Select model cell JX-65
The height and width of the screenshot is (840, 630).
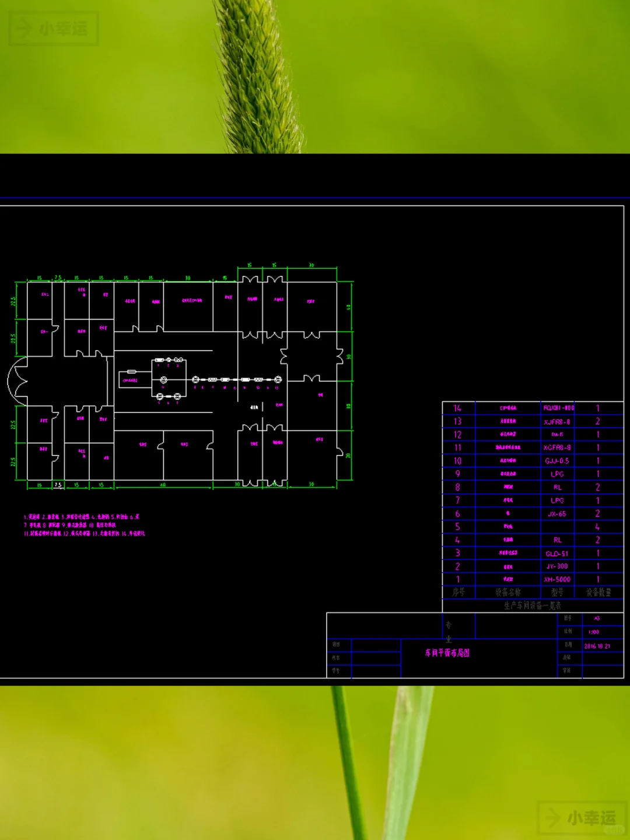coord(557,514)
